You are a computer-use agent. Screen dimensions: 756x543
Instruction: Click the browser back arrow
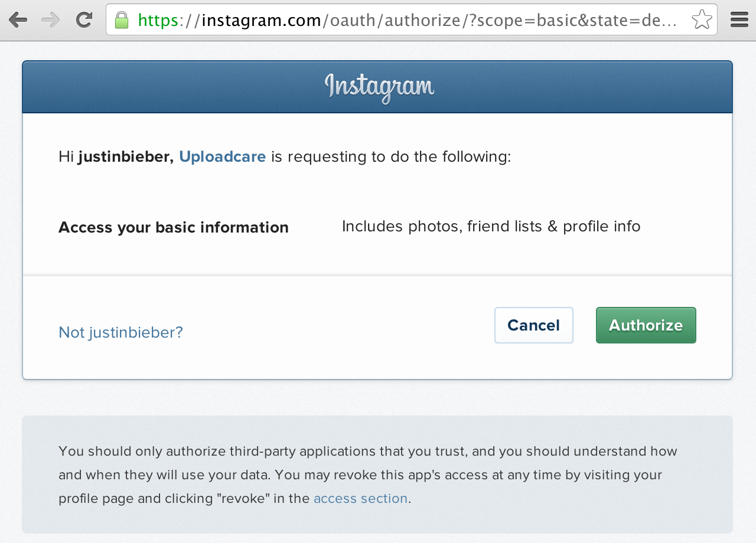coord(18,19)
